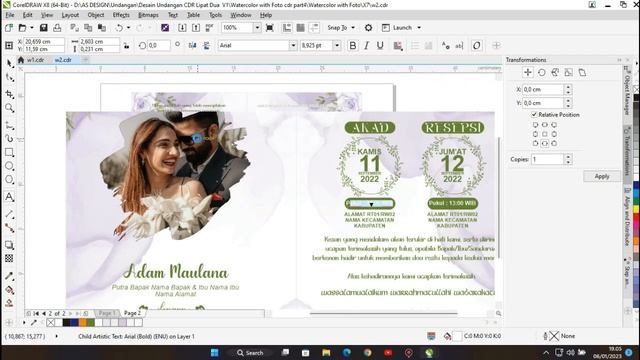Toggle the lock ratio button
Image resolution: width=640 pixels, height=360 pixels.
click(x=127, y=46)
